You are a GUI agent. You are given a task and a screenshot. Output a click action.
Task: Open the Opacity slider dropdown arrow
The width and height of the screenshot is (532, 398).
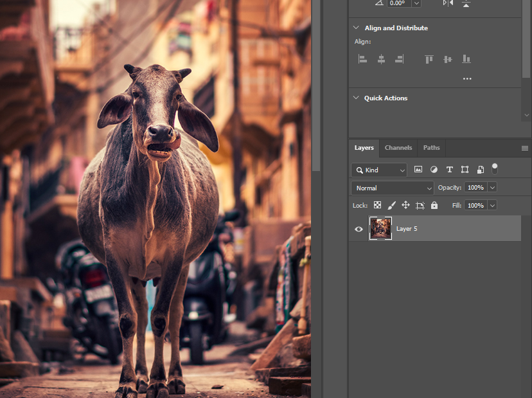coord(492,188)
